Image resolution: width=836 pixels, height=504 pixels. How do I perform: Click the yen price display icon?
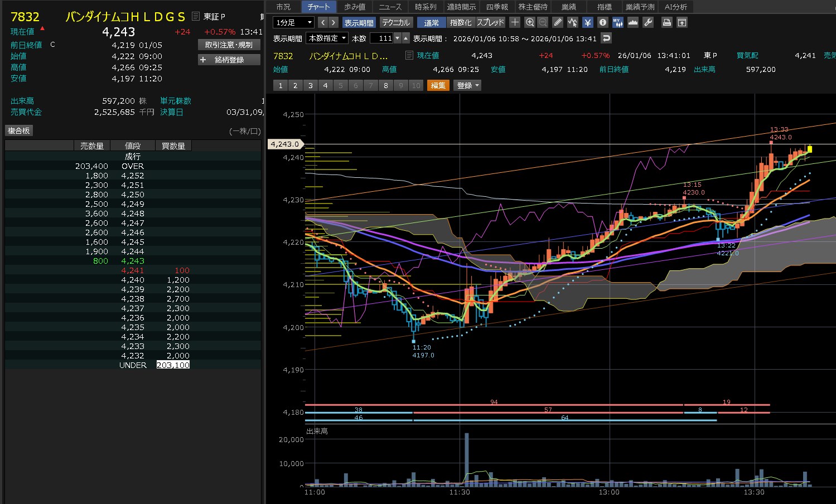(x=587, y=22)
